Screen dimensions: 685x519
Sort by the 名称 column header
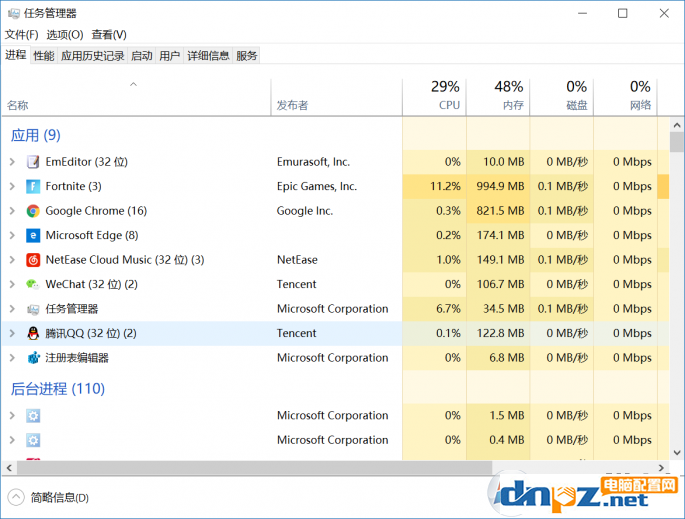tap(135, 97)
